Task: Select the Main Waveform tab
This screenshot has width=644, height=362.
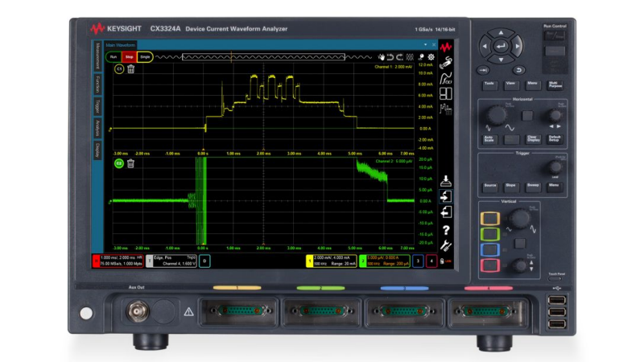Action: [120, 45]
